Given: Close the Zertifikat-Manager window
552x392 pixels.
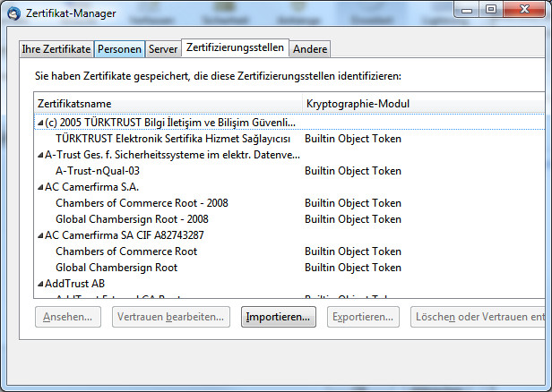Looking at the screenshot, I should tap(524, 10).
